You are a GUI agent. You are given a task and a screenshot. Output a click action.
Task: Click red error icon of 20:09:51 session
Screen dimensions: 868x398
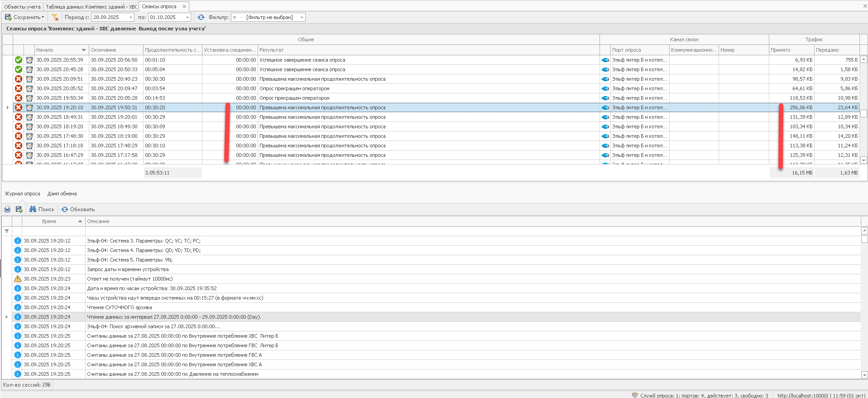coord(19,79)
